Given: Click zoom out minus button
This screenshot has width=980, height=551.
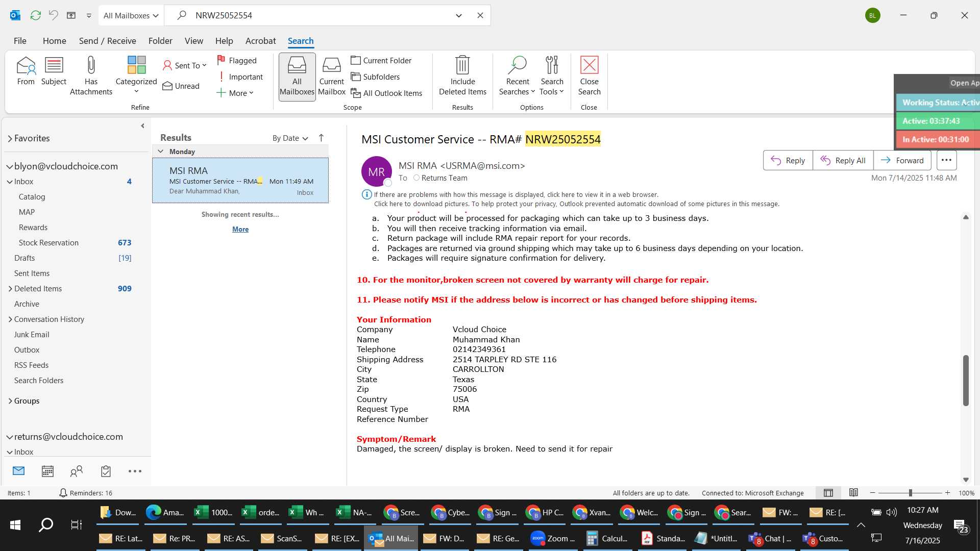Looking at the screenshot, I should click(872, 493).
